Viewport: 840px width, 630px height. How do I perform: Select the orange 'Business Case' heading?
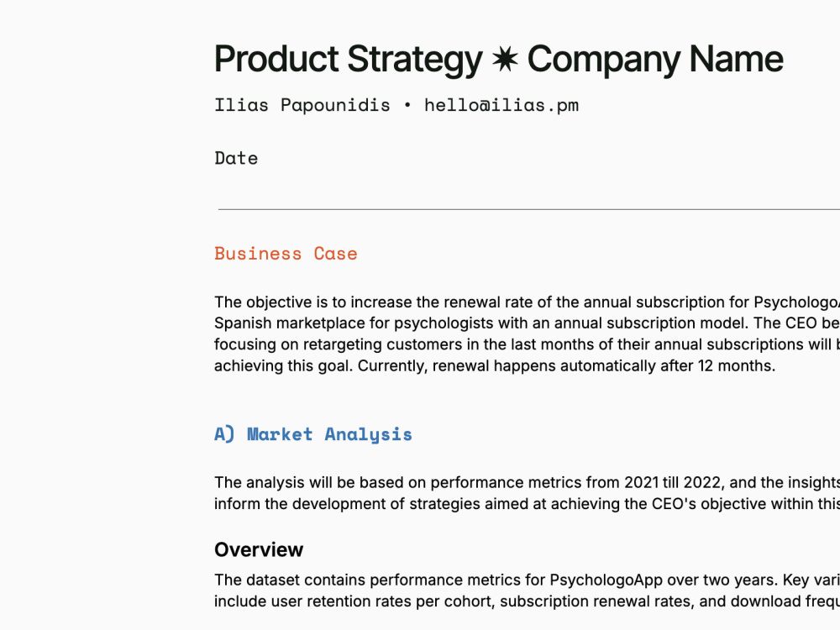pos(286,254)
